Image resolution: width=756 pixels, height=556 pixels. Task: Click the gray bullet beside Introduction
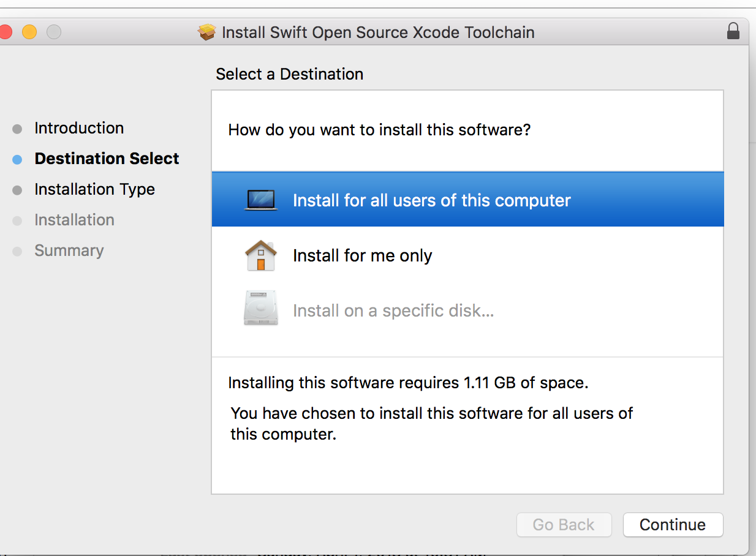tap(17, 129)
